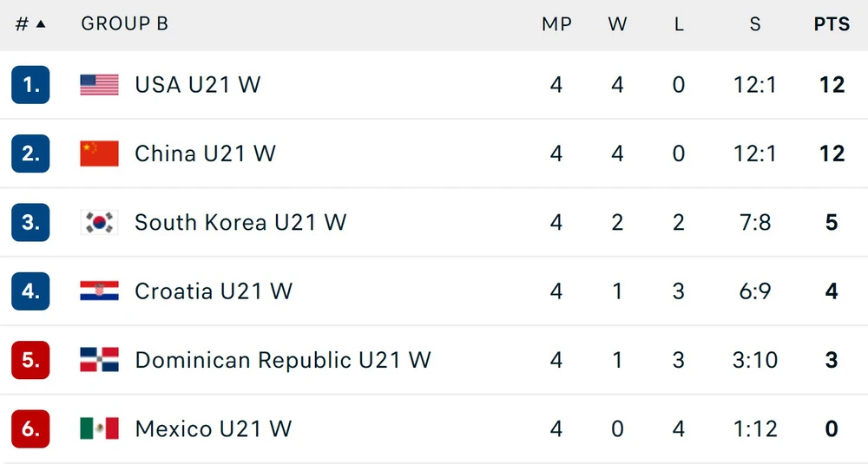Click the blue rank 1 badge

30,85
